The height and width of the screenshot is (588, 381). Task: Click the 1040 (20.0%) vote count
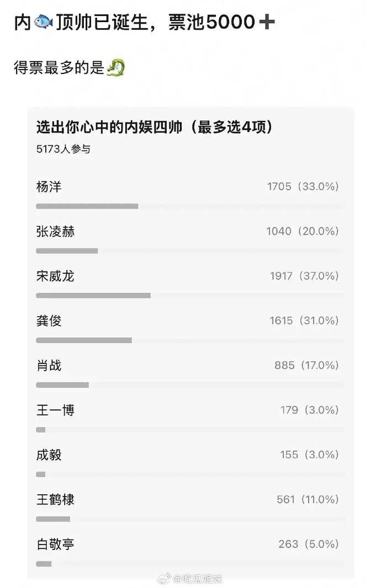coord(303,231)
